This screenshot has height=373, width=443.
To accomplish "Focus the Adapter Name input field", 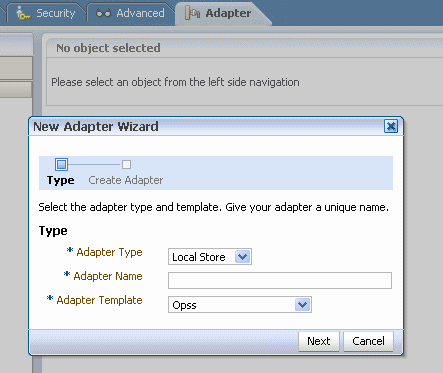I will tap(280, 280).
